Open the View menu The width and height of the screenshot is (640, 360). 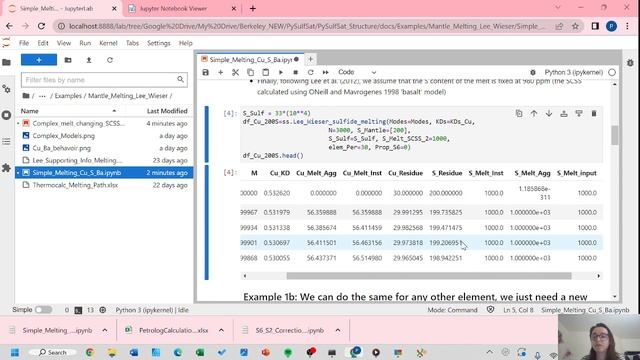point(64,43)
